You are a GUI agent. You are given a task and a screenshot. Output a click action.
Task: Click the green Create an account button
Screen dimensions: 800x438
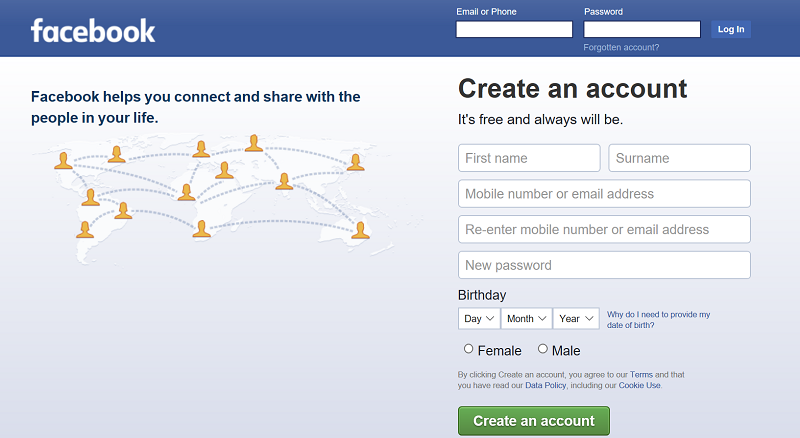pos(533,421)
